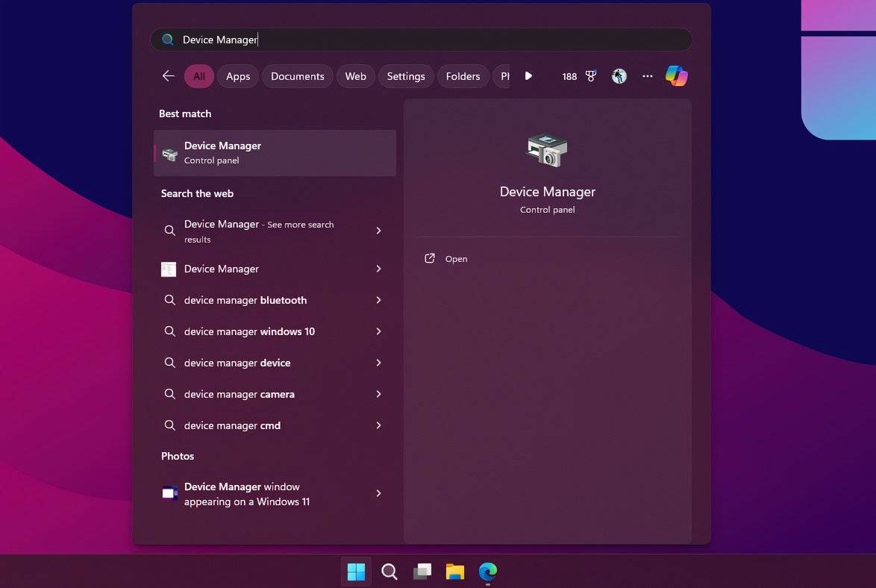The height and width of the screenshot is (588, 876).
Task: Select the 'device manager windows 10' suggestion
Action: pos(275,331)
